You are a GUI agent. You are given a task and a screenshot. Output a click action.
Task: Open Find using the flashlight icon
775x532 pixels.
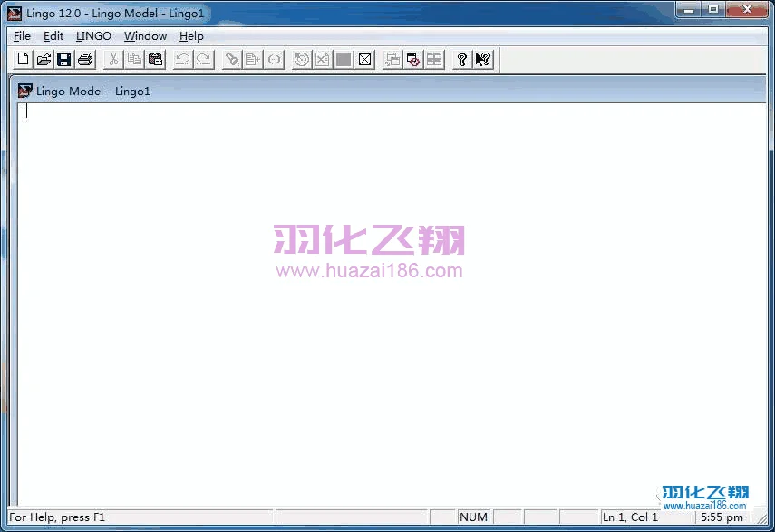[x=232, y=59]
